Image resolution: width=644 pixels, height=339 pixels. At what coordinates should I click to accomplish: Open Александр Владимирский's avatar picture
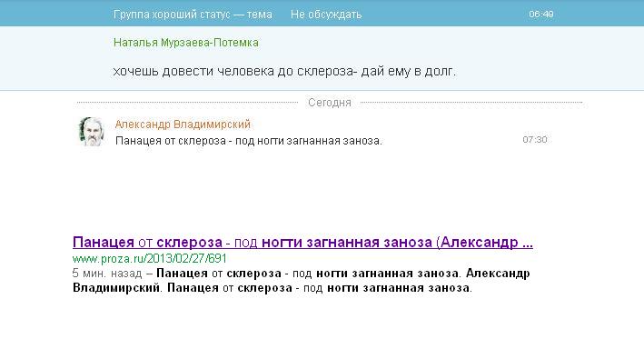point(91,132)
